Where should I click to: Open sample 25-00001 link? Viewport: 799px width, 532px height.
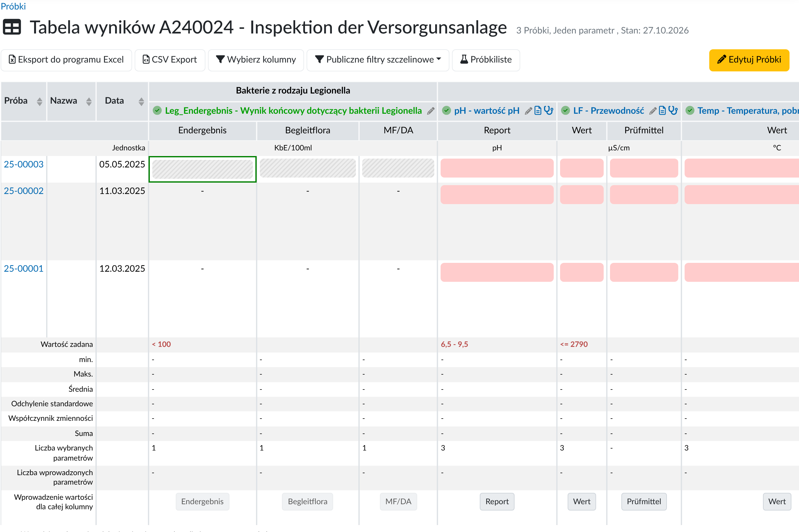tap(24, 269)
